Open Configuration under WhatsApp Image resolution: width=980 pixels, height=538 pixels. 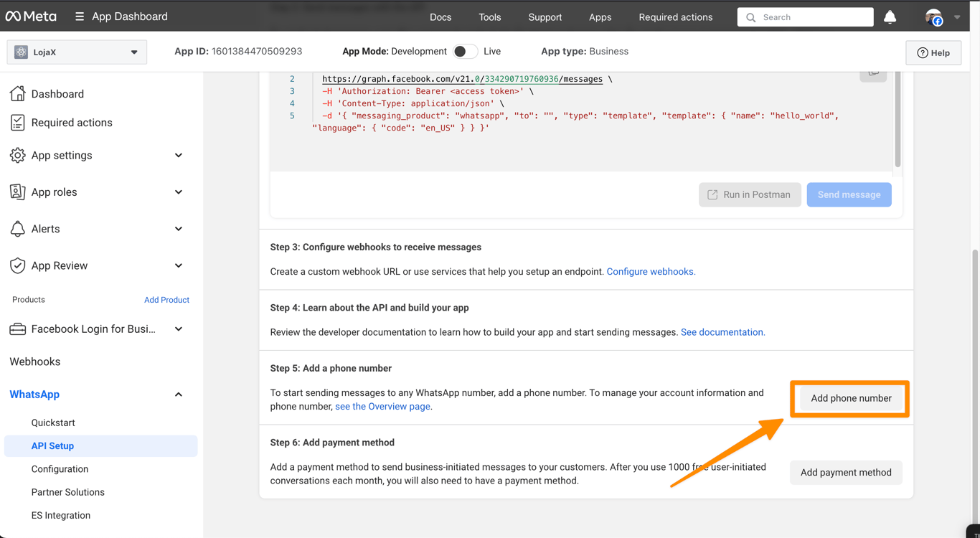tap(60, 469)
